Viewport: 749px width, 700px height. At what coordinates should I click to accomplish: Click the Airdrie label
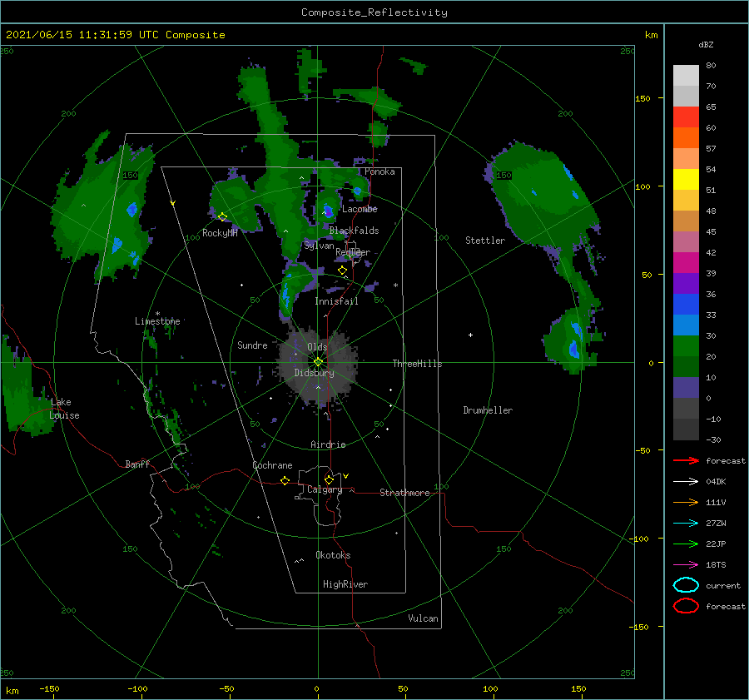point(328,444)
